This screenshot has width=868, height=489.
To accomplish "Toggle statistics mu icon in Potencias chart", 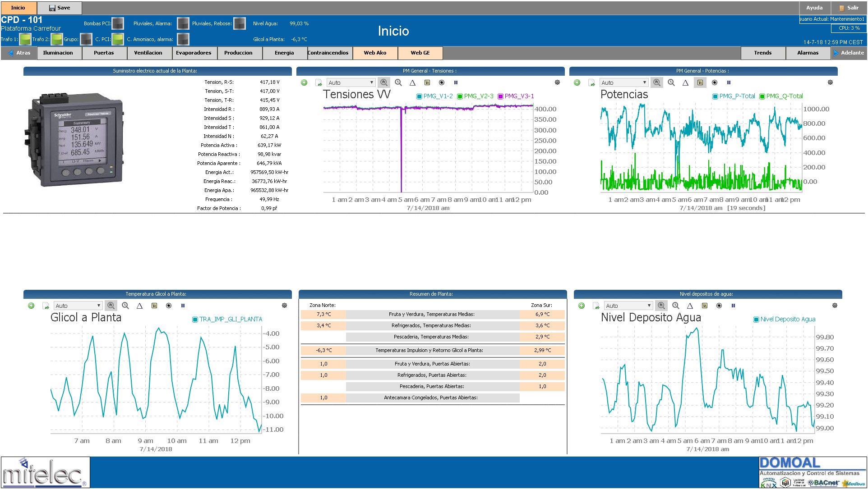I will coord(700,82).
